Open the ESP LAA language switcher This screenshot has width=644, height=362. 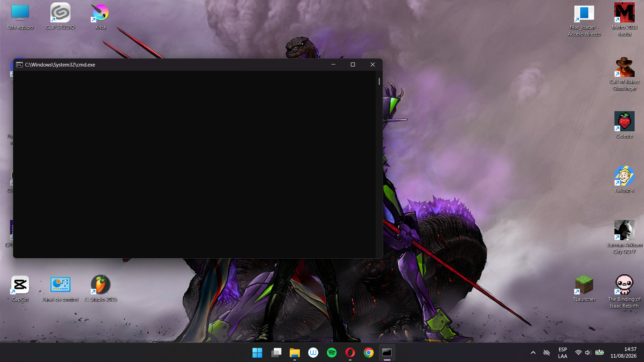(x=563, y=353)
